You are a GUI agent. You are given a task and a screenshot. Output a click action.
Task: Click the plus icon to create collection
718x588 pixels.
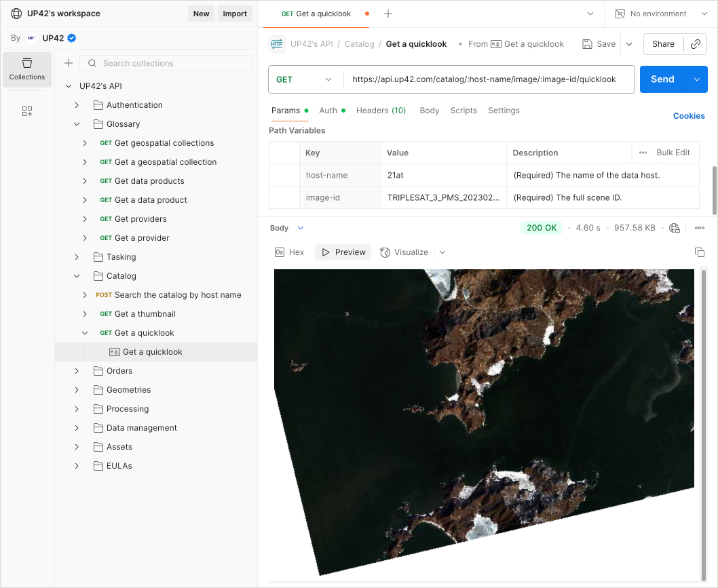(x=69, y=63)
